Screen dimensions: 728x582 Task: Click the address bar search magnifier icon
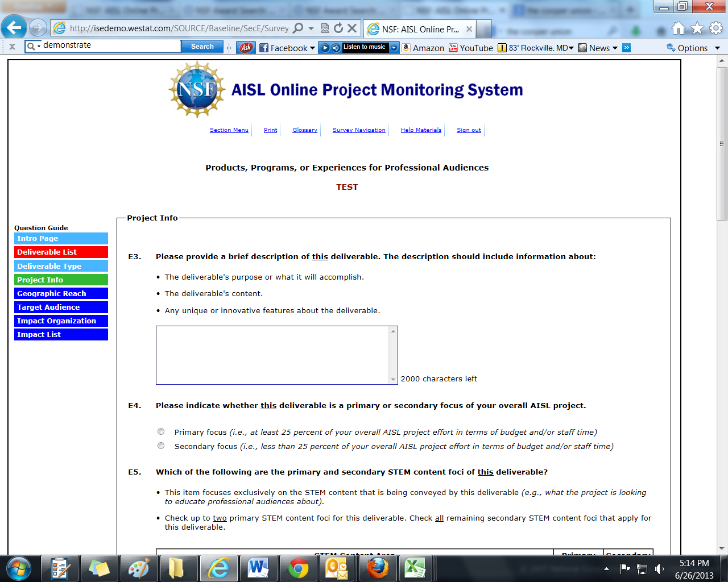click(298, 28)
